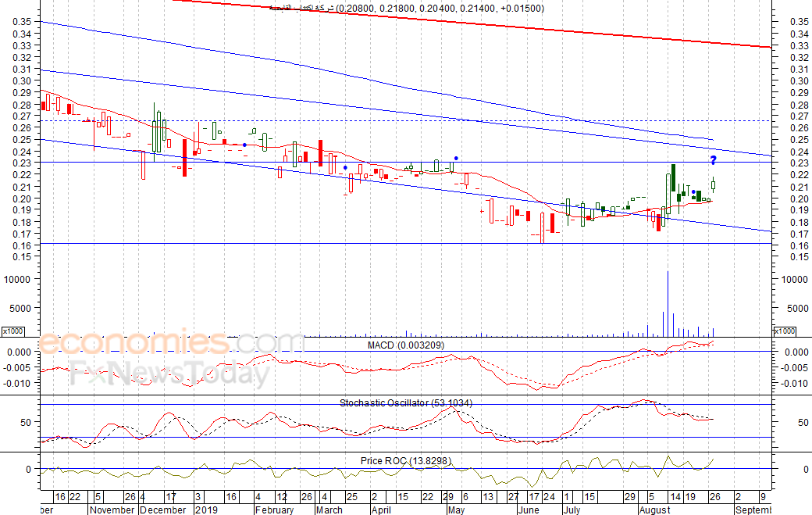Select the August month label
This screenshot has height=515, width=812.
tap(655, 510)
